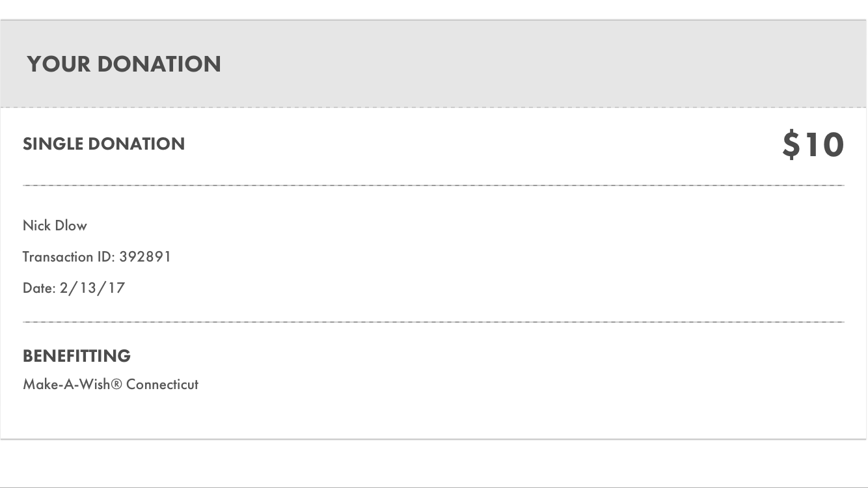Image resolution: width=868 pixels, height=488 pixels.
Task: Select the date value 2/13/17
Action: tap(92, 288)
